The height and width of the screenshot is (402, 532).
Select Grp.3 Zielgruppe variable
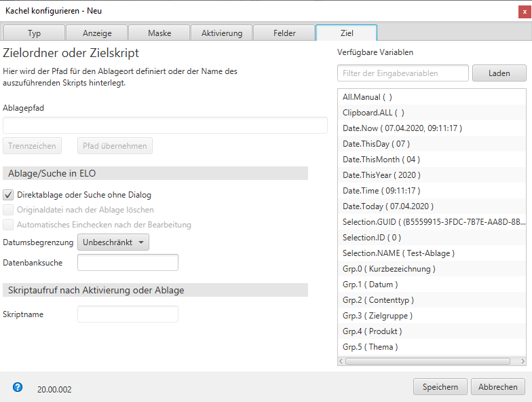point(432,316)
